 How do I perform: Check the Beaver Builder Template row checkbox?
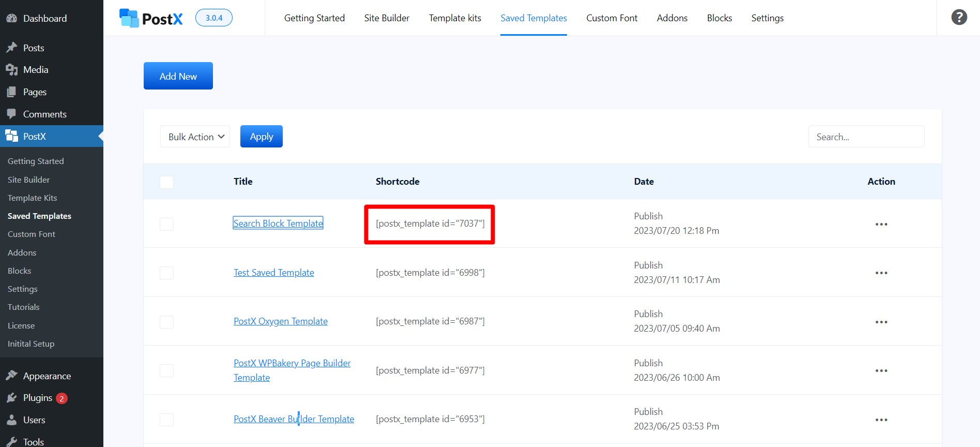(x=166, y=420)
